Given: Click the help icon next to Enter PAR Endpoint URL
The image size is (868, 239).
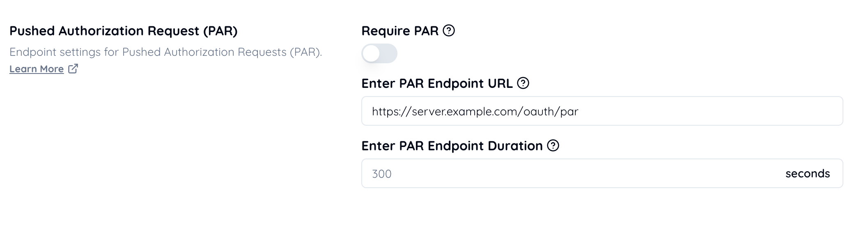Looking at the screenshot, I should pos(523,83).
